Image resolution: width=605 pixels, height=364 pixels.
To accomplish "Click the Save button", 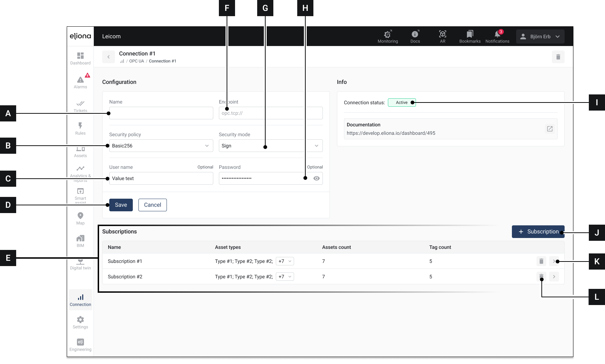I will [121, 205].
